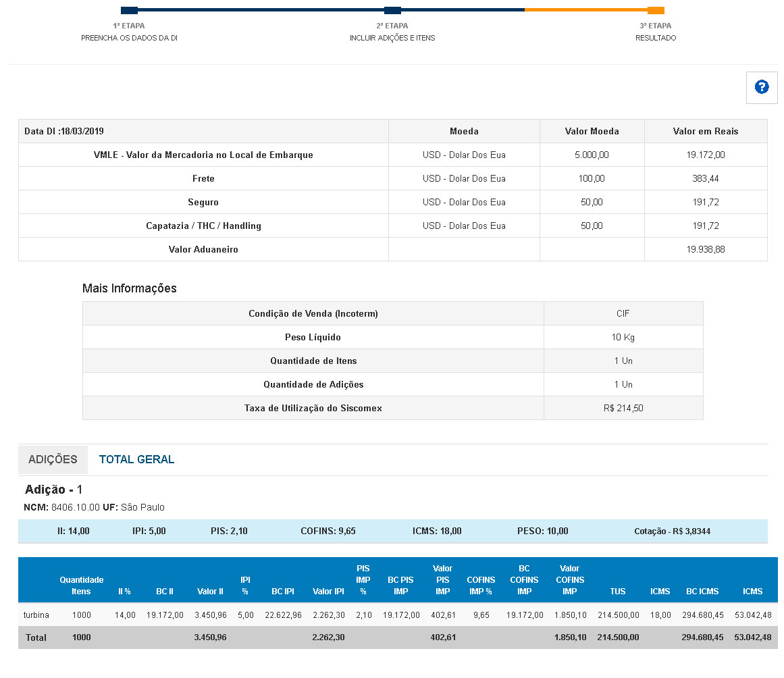This screenshot has width=784, height=678.
Task: Click the Valor II column header
Action: (x=210, y=592)
